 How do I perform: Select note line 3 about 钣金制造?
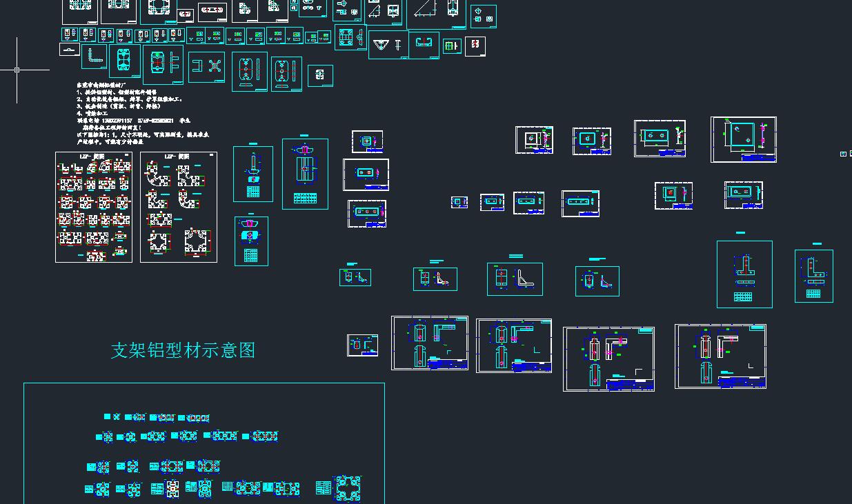click(118, 106)
